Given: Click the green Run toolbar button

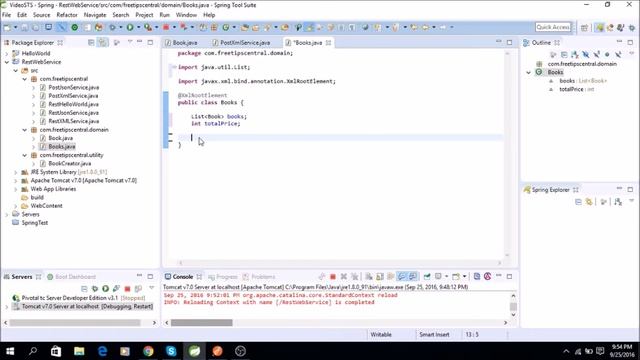Looking at the screenshot, I should coord(130,27).
